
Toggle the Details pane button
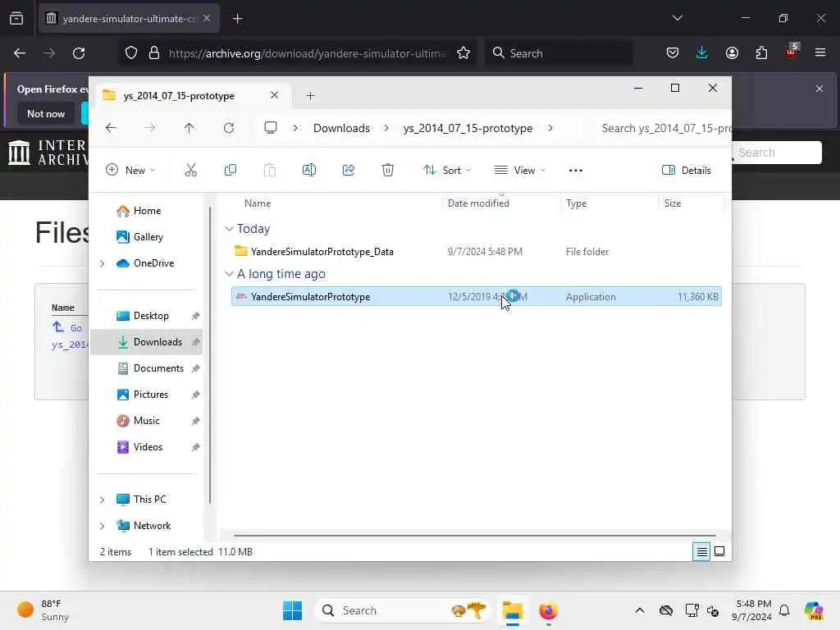687,171
